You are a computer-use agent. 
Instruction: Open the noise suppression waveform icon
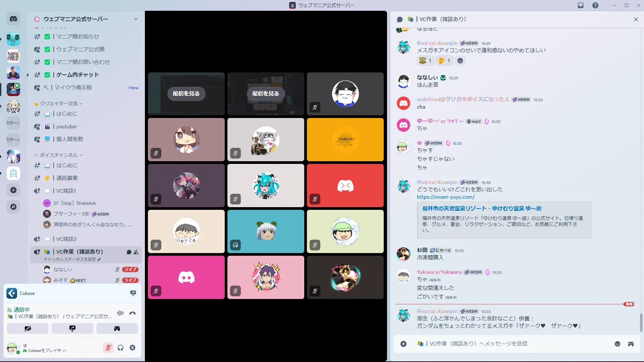(x=120, y=313)
